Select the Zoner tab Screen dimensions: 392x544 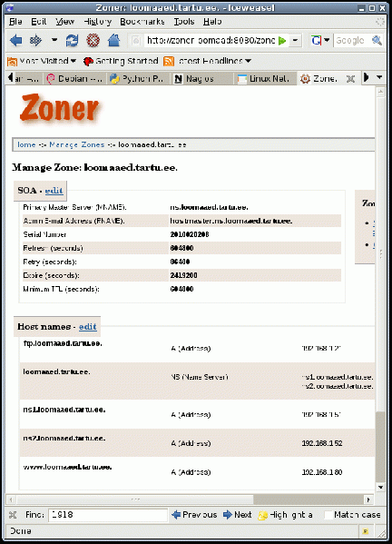(324, 79)
